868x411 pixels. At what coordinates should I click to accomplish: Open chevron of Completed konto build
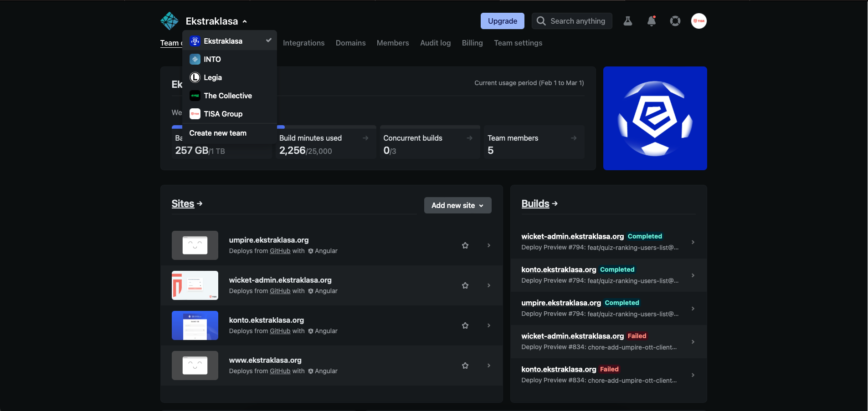pyautogui.click(x=693, y=275)
